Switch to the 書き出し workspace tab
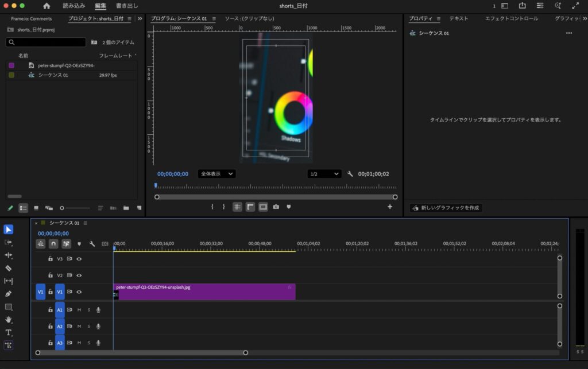 coord(127,6)
